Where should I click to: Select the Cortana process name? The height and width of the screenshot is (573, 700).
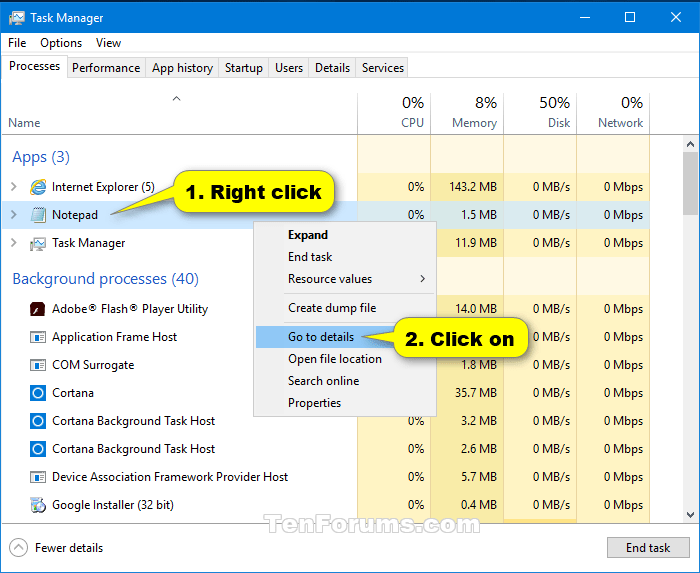click(x=73, y=393)
